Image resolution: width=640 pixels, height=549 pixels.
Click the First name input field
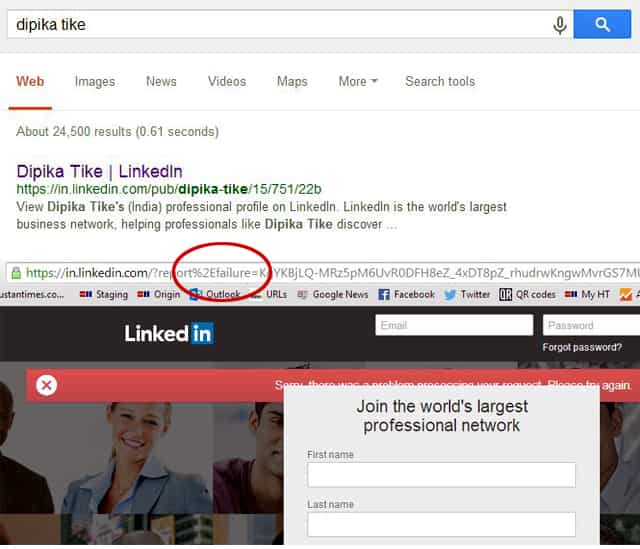coord(442,475)
